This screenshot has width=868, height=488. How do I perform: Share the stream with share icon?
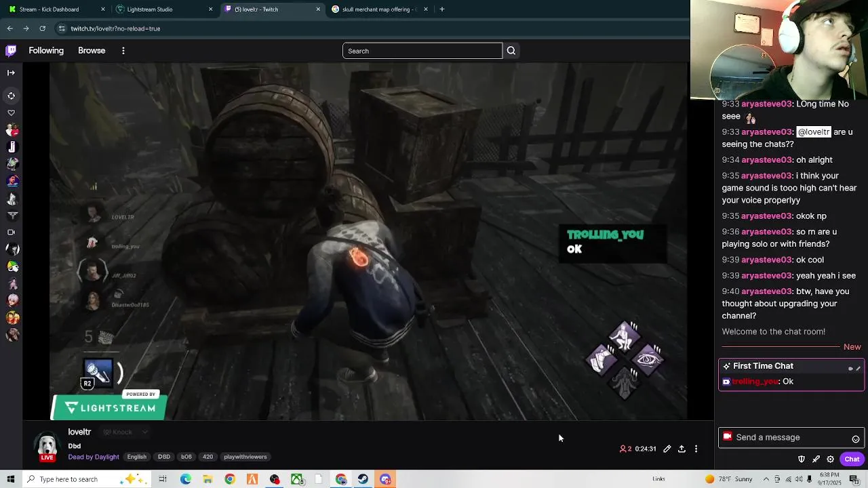[x=682, y=449]
